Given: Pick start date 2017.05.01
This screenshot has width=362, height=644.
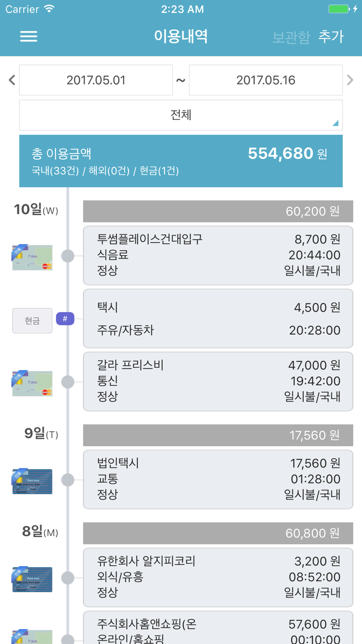Looking at the screenshot, I should 96,80.
